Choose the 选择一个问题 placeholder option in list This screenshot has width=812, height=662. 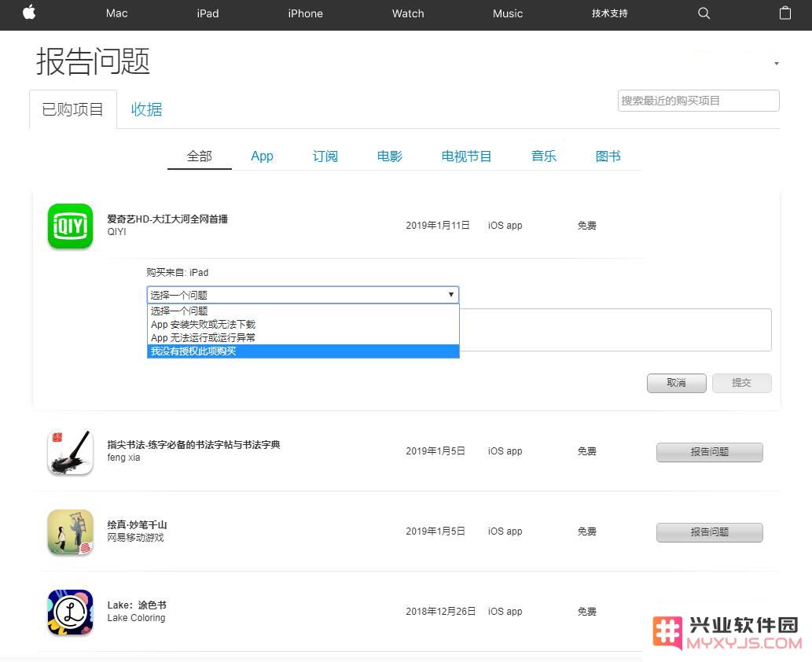point(303,311)
